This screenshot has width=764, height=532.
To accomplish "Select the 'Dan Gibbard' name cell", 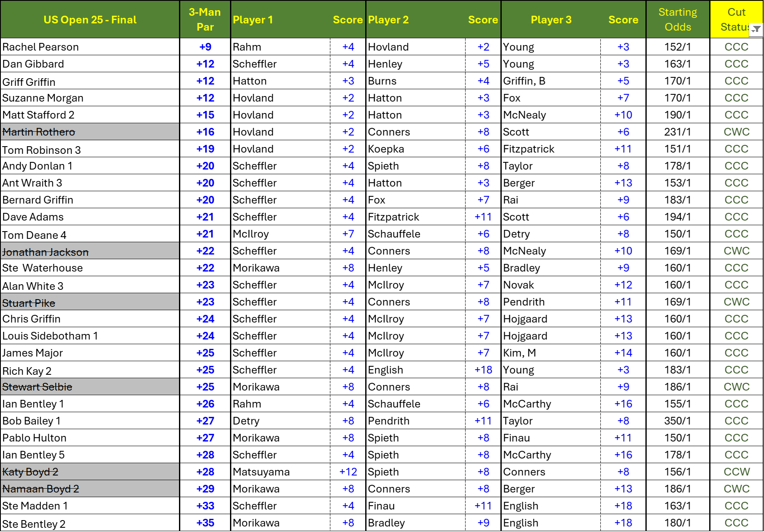I will pyautogui.click(x=90, y=64).
